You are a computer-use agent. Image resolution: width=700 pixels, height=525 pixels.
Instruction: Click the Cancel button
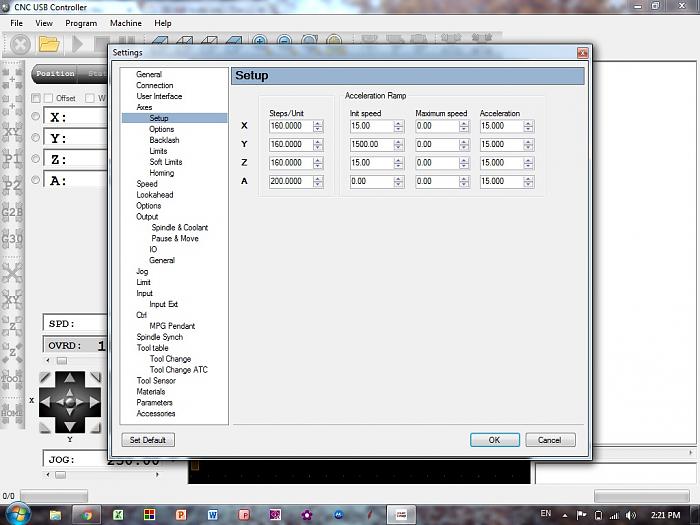point(550,440)
